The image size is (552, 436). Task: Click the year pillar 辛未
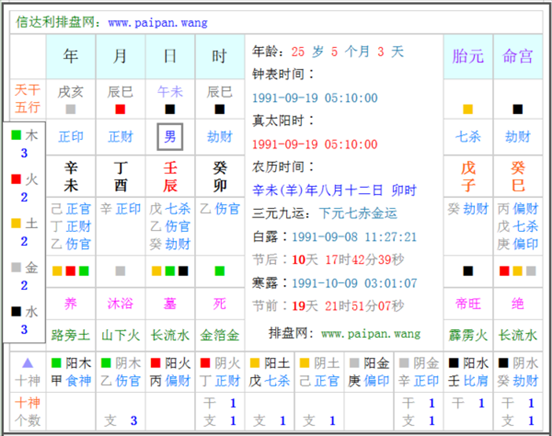pyautogui.click(x=71, y=176)
